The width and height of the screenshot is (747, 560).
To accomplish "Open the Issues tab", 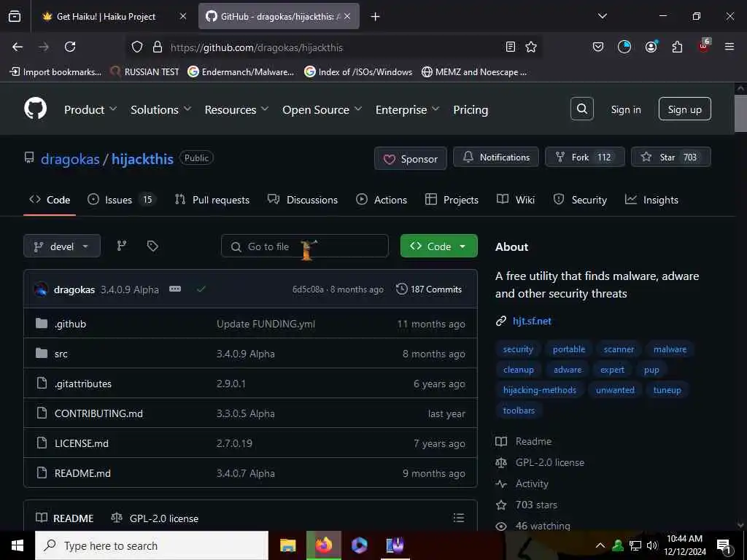I will tap(121, 200).
